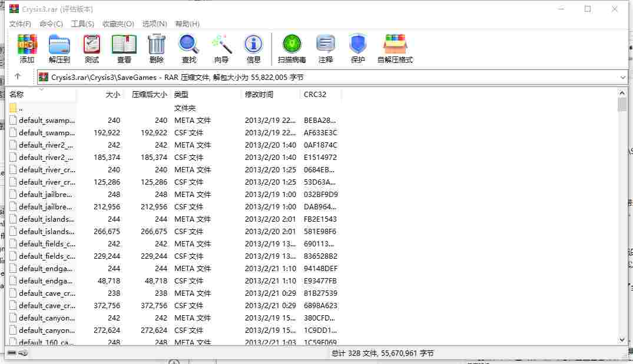This screenshot has height=364, width=633.
Task: Sort by Name (名称) column header
Action: tap(42, 94)
